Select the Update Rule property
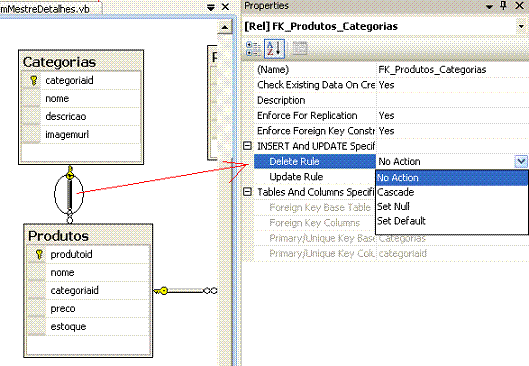Image resolution: width=529 pixels, height=366 pixels. click(x=315, y=177)
